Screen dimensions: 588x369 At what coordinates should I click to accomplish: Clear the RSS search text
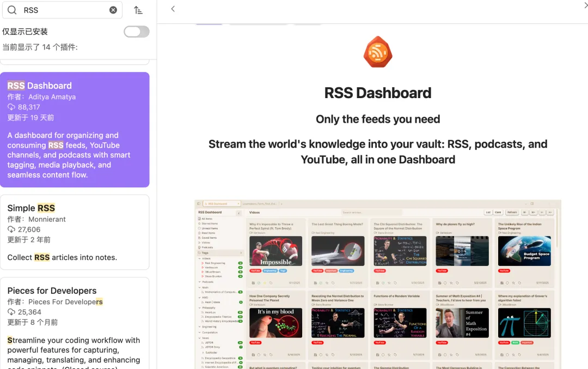point(113,10)
